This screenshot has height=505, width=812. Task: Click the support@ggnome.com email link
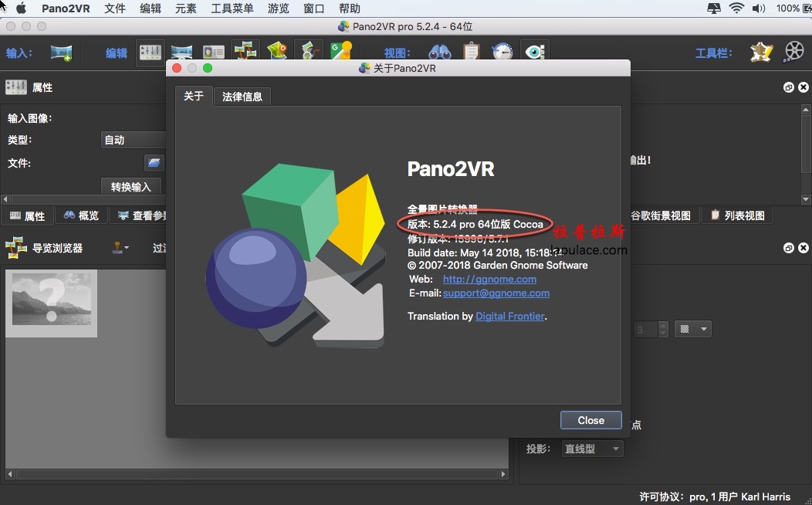pyautogui.click(x=496, y=293)
